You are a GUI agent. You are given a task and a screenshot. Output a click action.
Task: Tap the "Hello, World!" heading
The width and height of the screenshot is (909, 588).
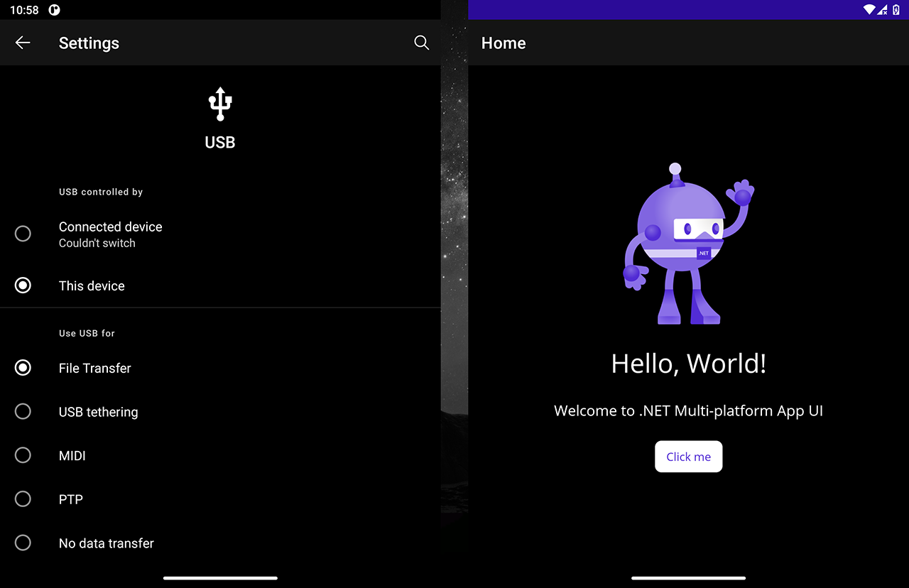[688, 364]
